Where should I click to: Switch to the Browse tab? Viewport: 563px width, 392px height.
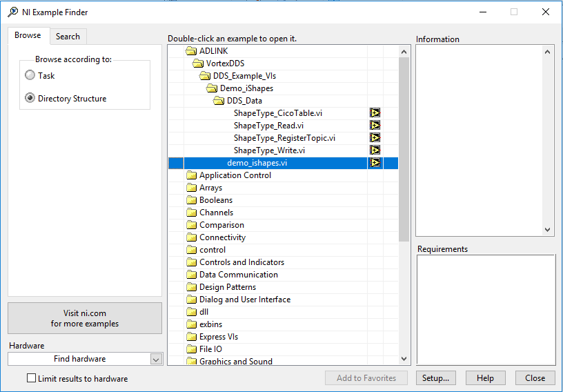28,35
